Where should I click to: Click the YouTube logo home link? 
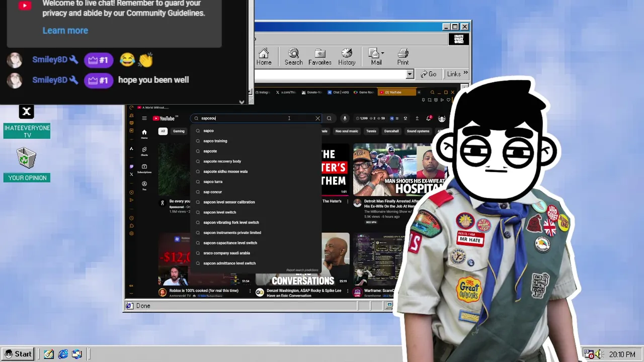pyautogui.click(x=164, y=119)
